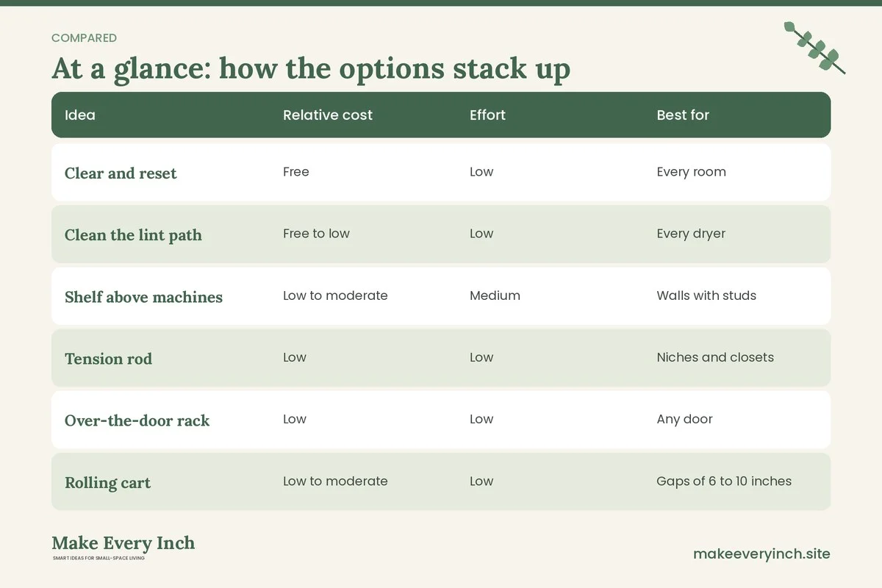This screenshot has height=588, width=882.
Task: Click the "Low" effort for Tension rod
Action: pyautogui.click(x=481, y=357)
